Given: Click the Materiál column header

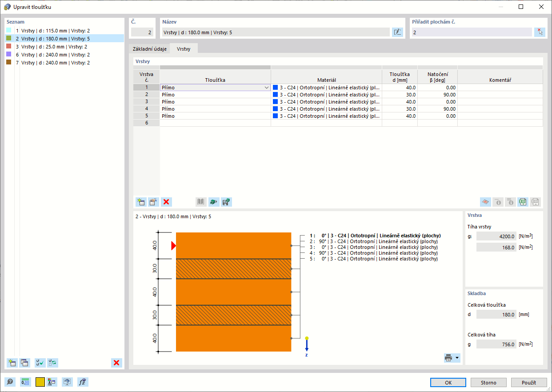Looking at the screenshot, I should (326, 76).
